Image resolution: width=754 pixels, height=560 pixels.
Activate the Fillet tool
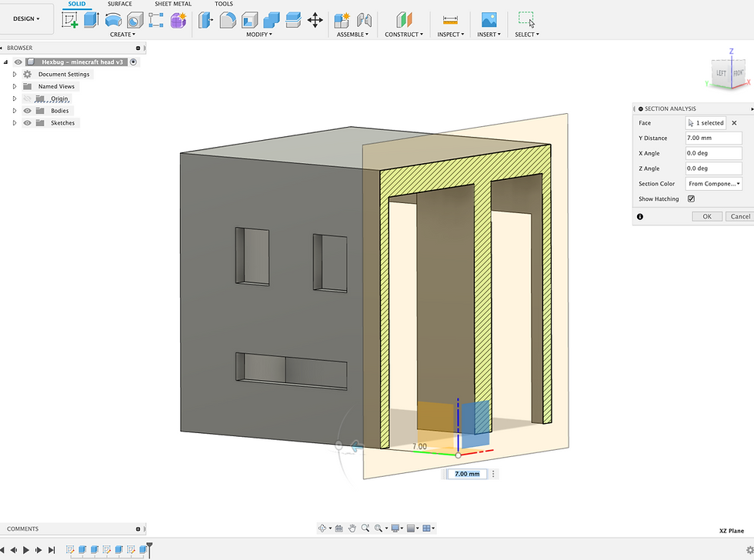[228, 18]
